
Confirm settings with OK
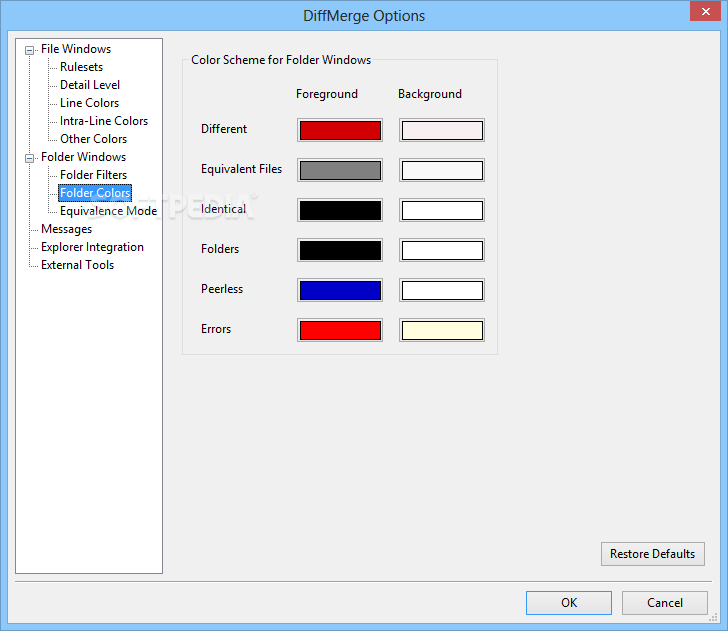pos(569,603)
